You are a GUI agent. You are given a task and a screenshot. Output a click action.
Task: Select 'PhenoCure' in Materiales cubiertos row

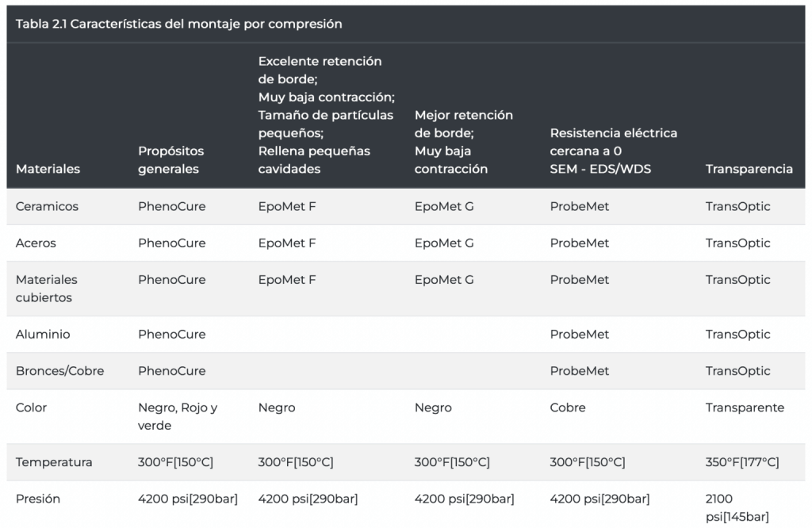tap(171, 280)
